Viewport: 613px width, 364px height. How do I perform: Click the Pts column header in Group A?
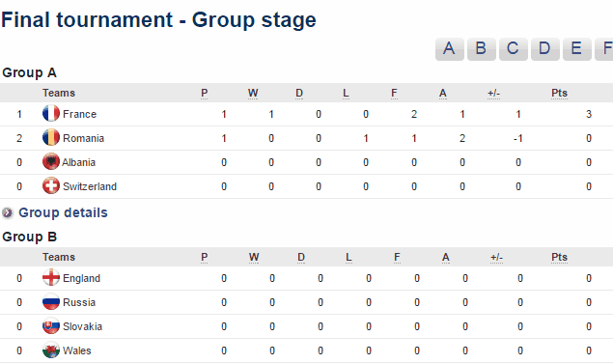(559, 93)
